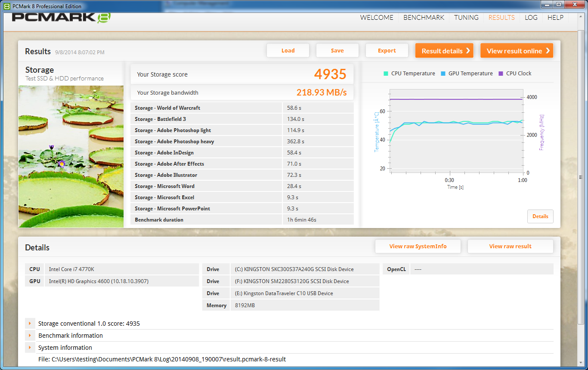Expand System information section
Image resolution: width=588 pixels, height=370 pixels.
tap(30, 348)
